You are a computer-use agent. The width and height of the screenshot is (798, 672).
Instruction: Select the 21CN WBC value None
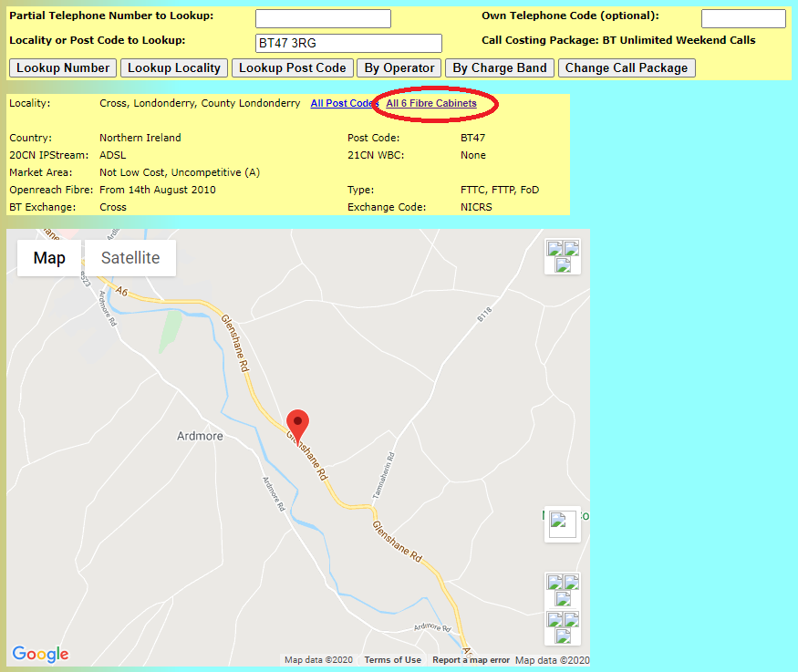473,155
